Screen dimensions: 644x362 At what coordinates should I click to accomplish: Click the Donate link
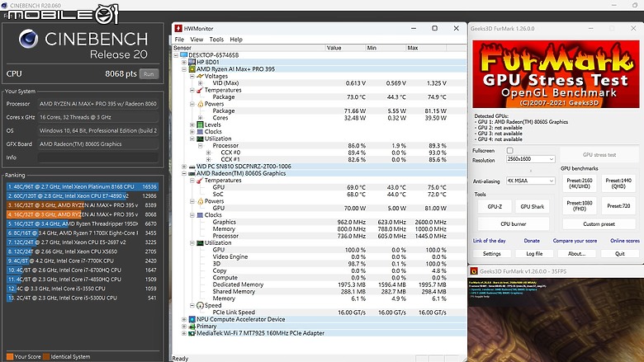click(x=532, y=241)
